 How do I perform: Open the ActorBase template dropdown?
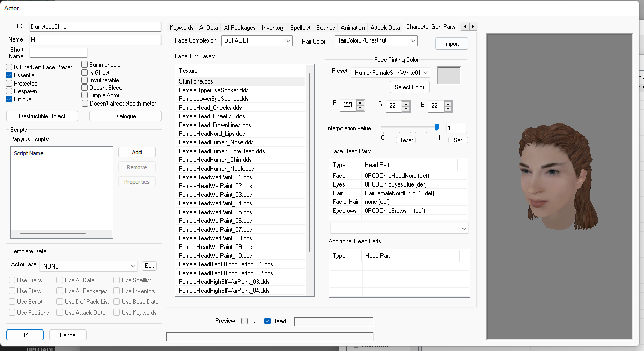pos(89,266)
